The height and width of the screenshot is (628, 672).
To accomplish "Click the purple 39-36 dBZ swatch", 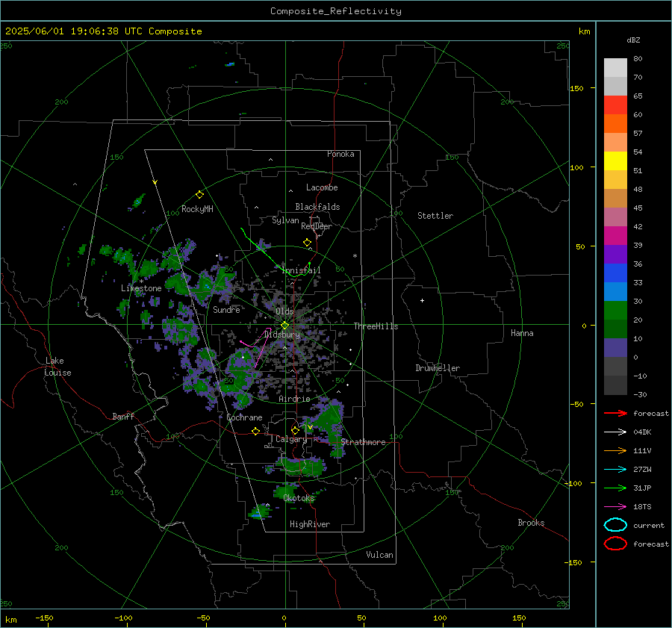I will pos(615,254).
